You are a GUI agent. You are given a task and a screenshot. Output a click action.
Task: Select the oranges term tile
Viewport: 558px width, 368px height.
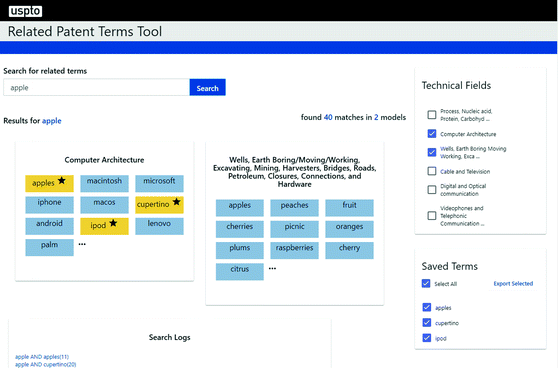[349, 229]
